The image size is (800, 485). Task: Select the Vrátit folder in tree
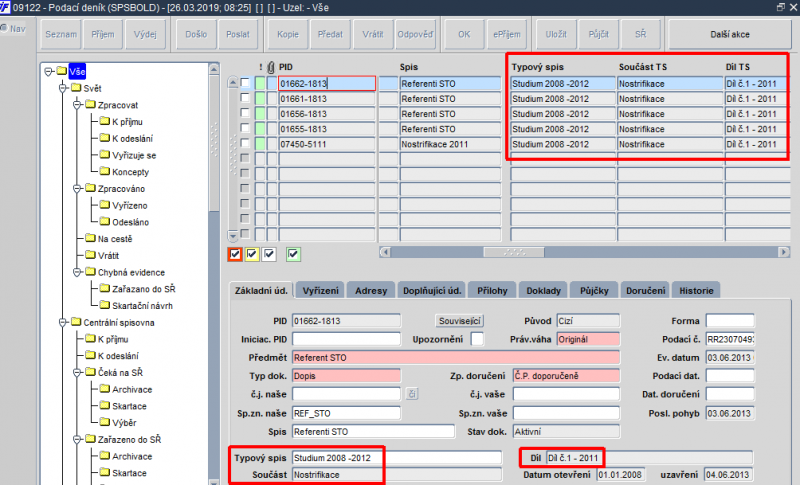point(108,256)
